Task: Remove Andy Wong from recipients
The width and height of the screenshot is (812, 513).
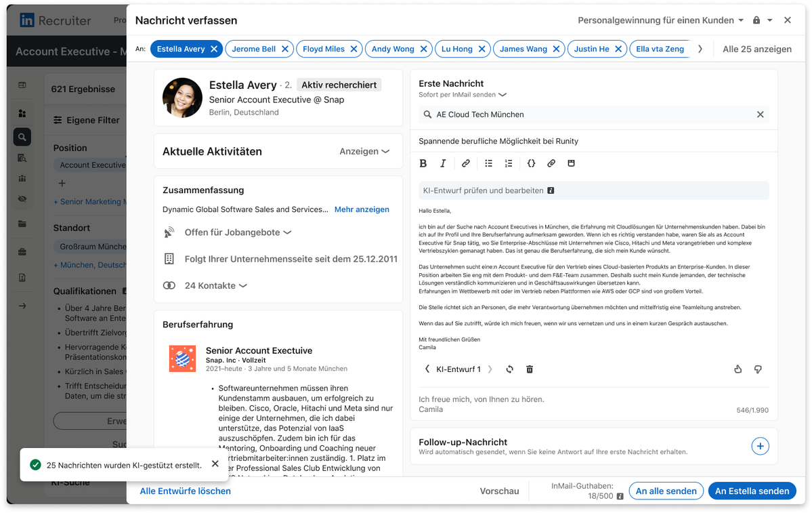Action: [x=423, y=49]
